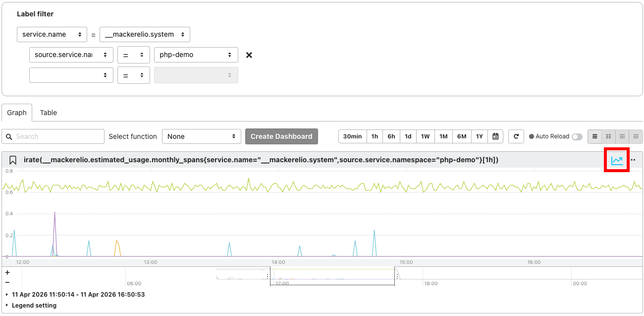Image resolution: width=644 pixels, height=316 pixels.
Task: Open the line chart view icon
Action: (617, 160)
